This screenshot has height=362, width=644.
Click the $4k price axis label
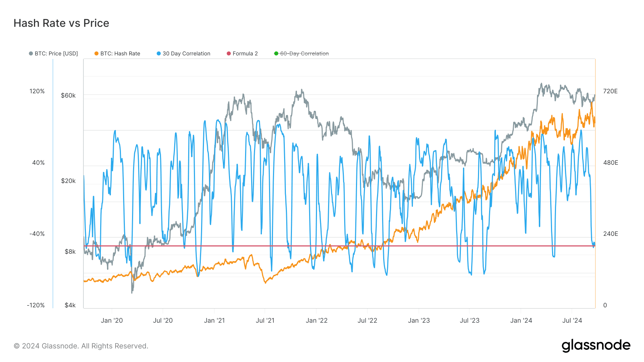tap(70, 305)
